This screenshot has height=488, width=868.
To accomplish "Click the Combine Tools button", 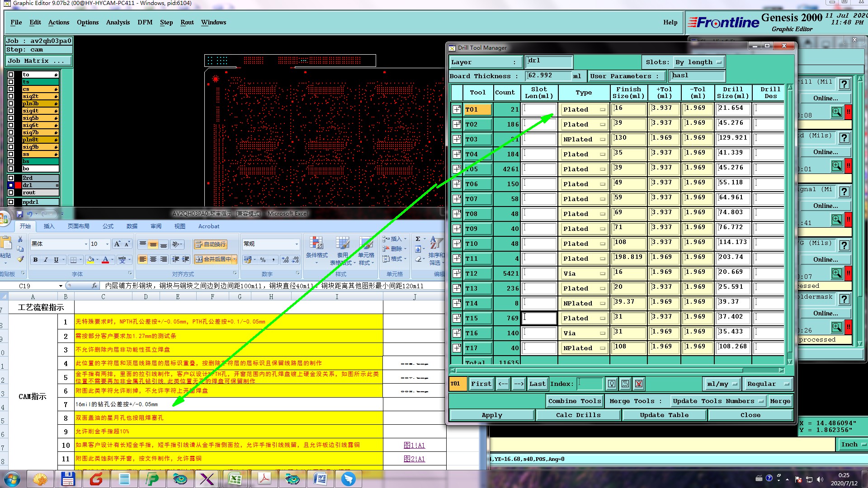I will [575, 401].
